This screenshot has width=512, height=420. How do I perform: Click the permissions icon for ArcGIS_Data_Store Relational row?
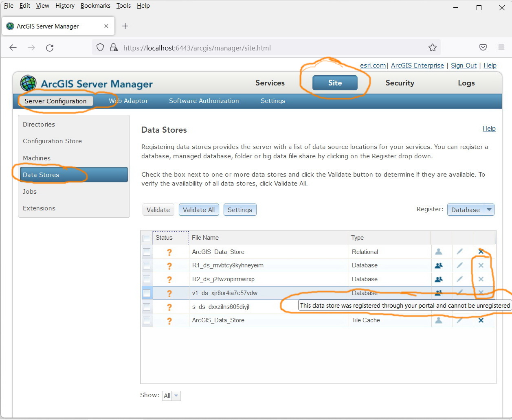point(439,252)
